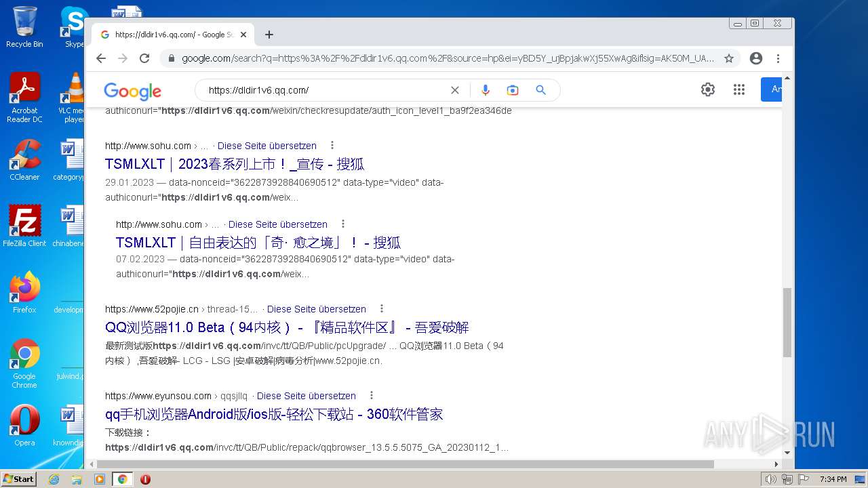
Task: Open volume control in system tray
Action: 771,479
